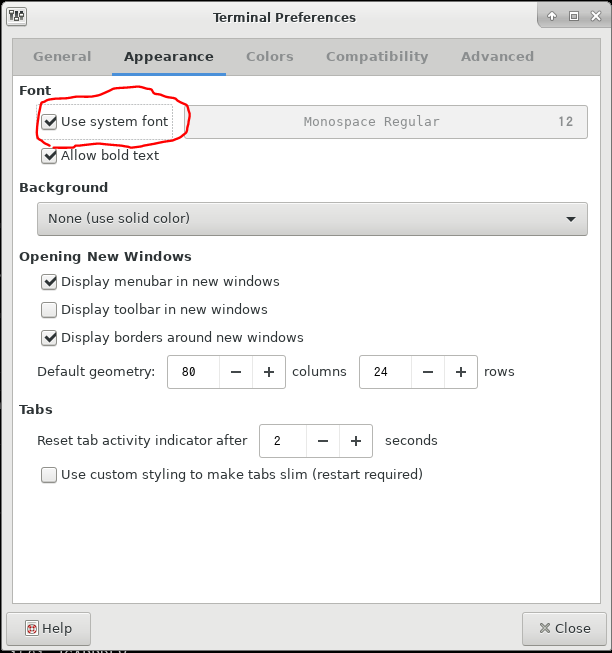Click the Terminal Preferences window menu icon
Image resolution: width=612 pixels, height=653 pixels.
click(17, 17)
